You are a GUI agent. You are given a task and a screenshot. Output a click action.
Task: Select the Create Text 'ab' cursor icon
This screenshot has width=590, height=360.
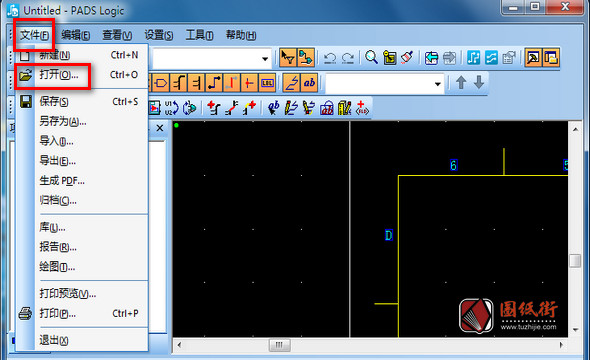coord(273,108)
